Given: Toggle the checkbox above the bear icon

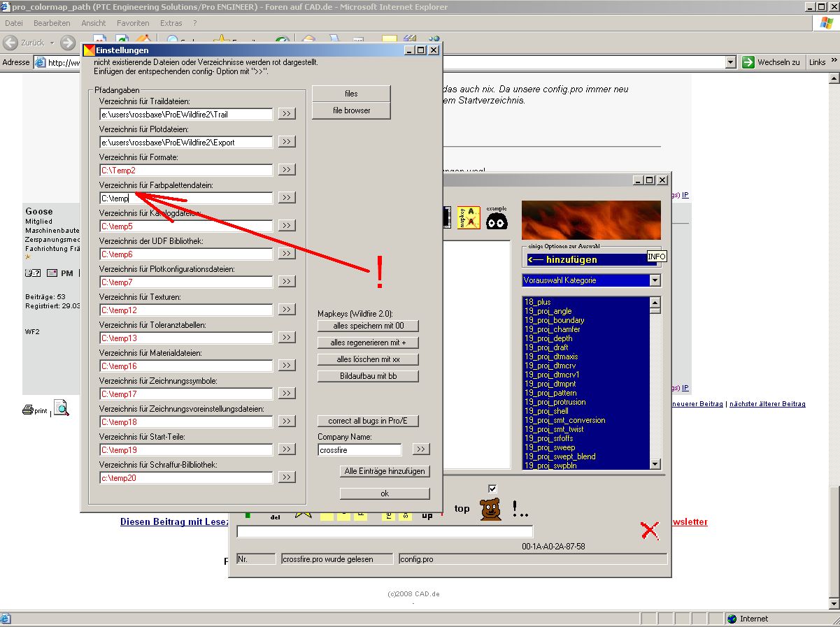Looking at the screenshot, I should point(492,489).
